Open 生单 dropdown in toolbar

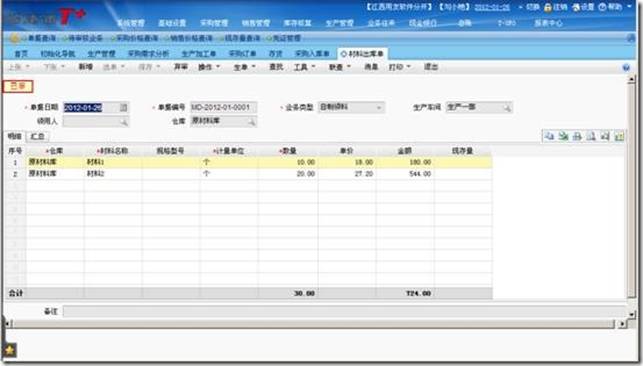(x=244, y=67)
